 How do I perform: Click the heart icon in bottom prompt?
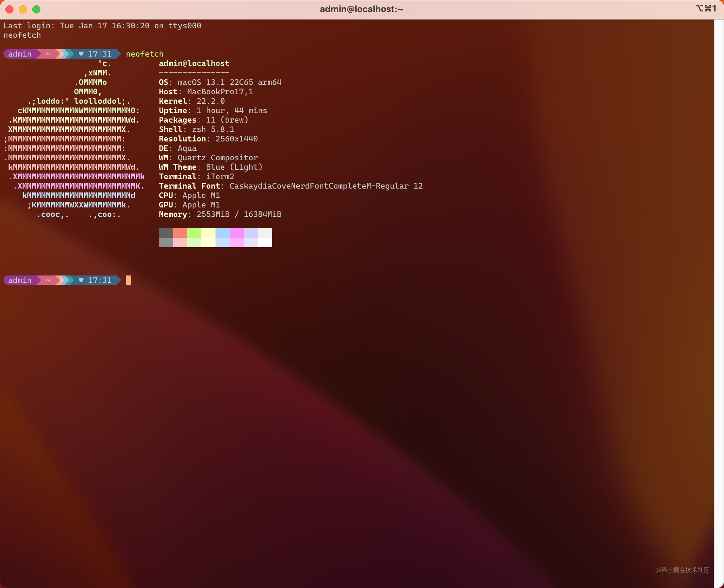[81, 280]
